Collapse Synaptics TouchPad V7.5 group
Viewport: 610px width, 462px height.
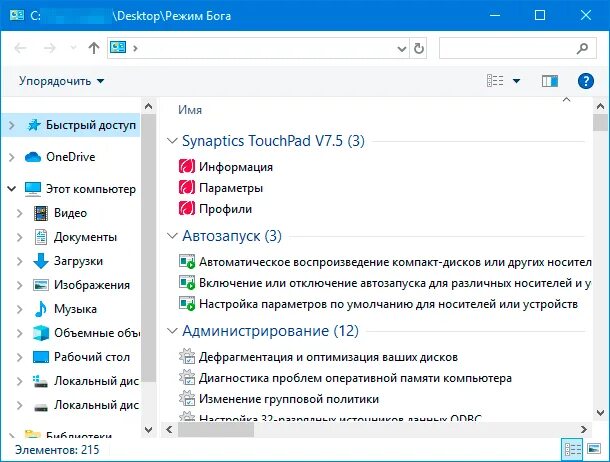pyautogui.click(x=172, y=141)
